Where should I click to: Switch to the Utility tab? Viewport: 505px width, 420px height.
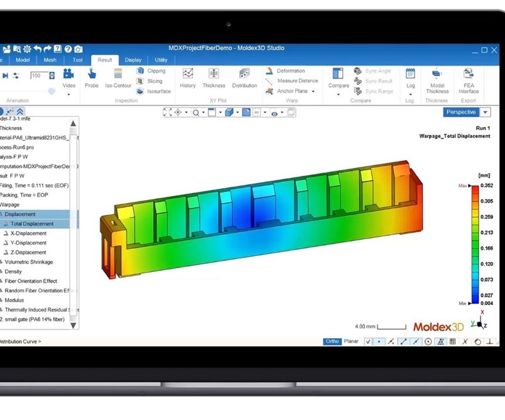tap(161, 60)
